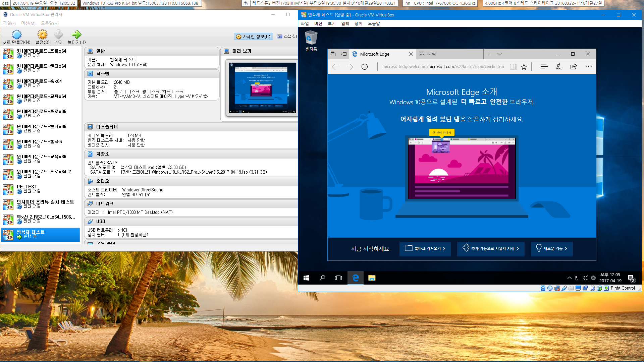Open Task View in guest taskbar
Image resolution: width=644 pixels, height=362 pixels.
[338, 278]
